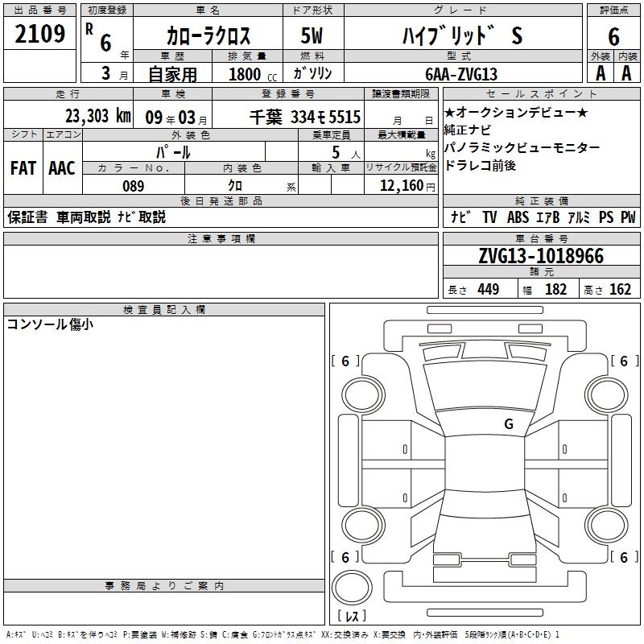The height and width of the screenshot is (644, 644).
Task: Select registration number 千葉 334 も 5515
Action: (305, 117)
